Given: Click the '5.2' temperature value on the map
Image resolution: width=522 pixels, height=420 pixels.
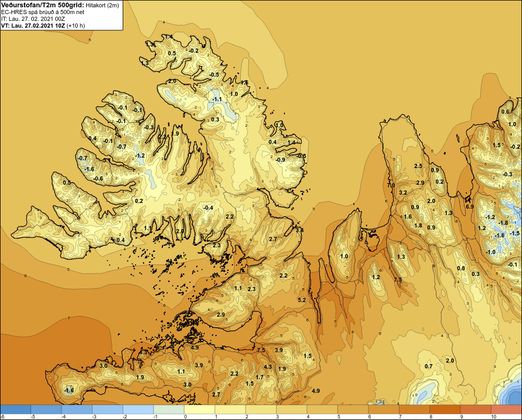Looking at the screenshot, I should (302, 300).
